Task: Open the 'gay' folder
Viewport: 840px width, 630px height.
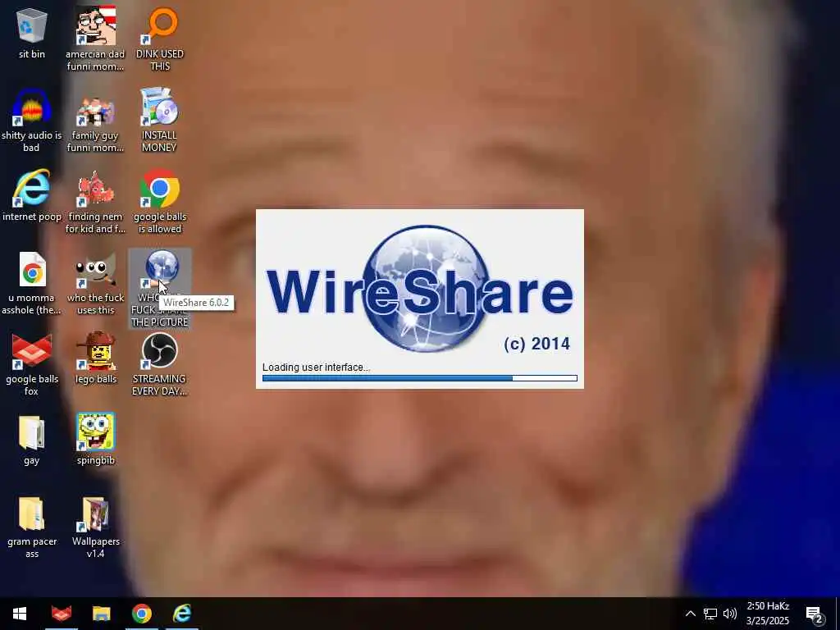Action: [32, 440]
